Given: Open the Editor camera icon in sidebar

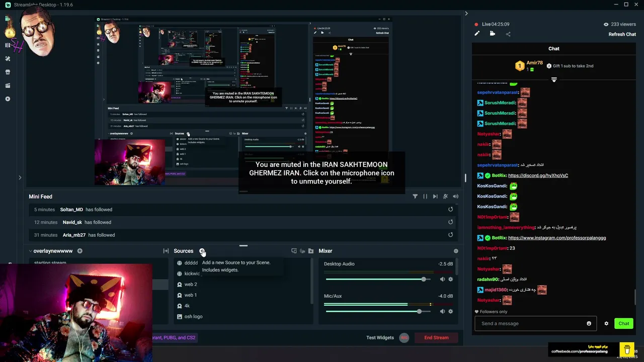Looking at the screenshot, I should coord(8,19).
